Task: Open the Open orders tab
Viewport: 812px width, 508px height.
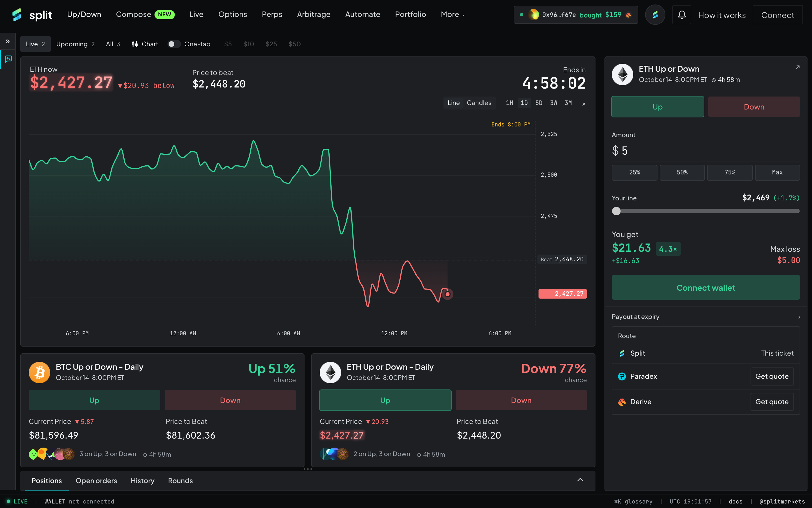Action: click(x=96, y=481)
